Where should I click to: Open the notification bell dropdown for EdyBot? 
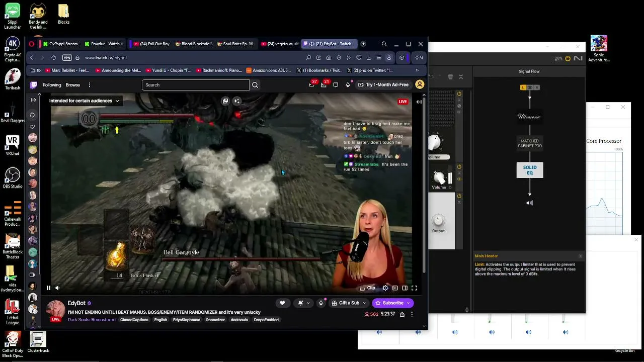303,303
